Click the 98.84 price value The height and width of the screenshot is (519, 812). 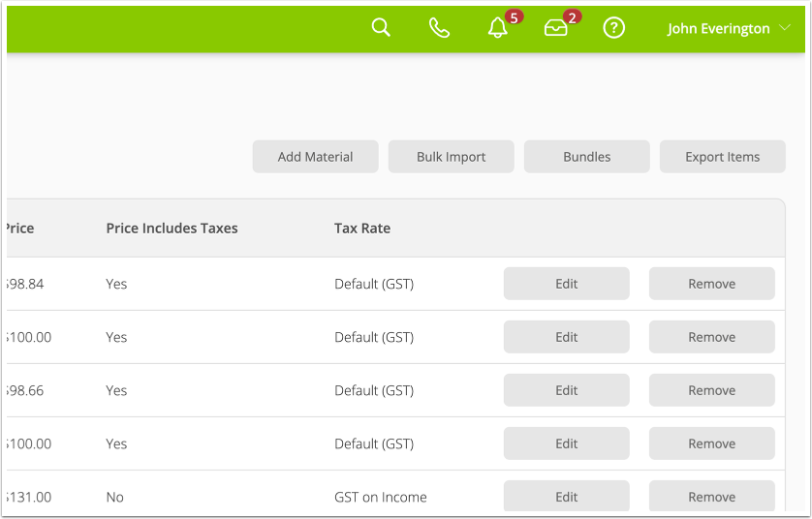coord(25,284)
